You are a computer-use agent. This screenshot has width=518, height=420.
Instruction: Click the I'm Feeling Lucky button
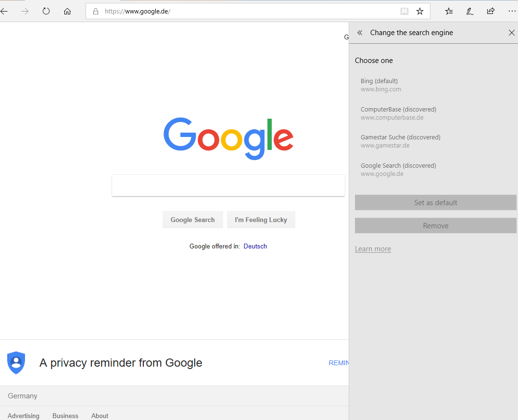pyautogui.click(x=261, y=220)
